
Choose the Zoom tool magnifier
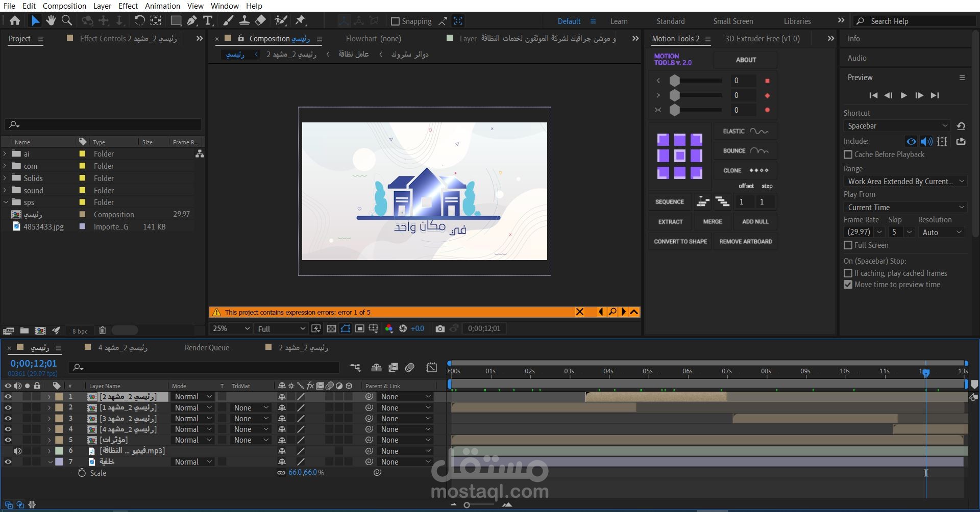coord(67,21)
